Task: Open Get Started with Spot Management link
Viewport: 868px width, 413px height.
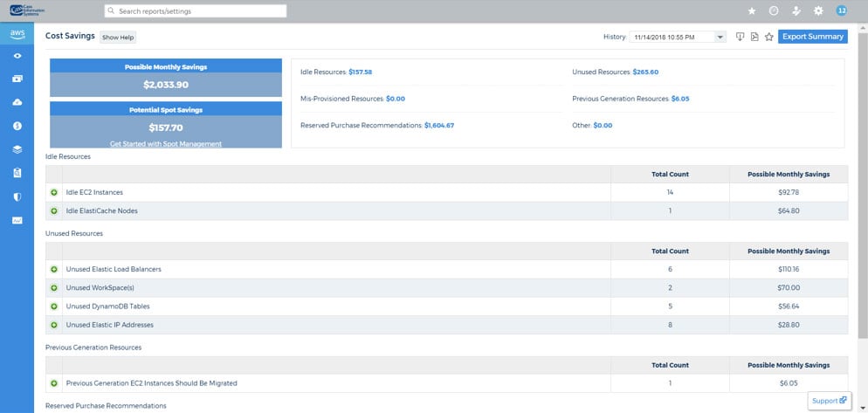Action: point(166,143)
